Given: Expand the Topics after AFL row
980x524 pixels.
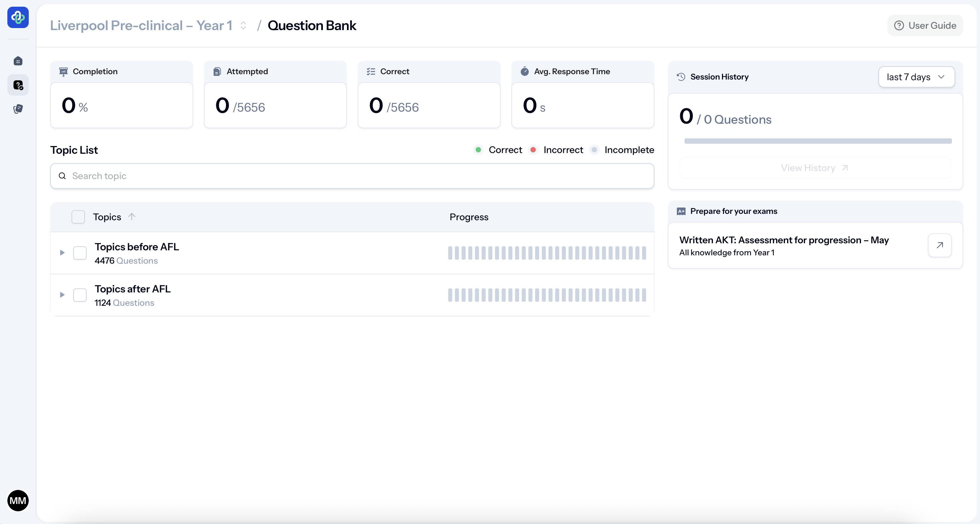Looking at the screenshot, I should [63, 295].
